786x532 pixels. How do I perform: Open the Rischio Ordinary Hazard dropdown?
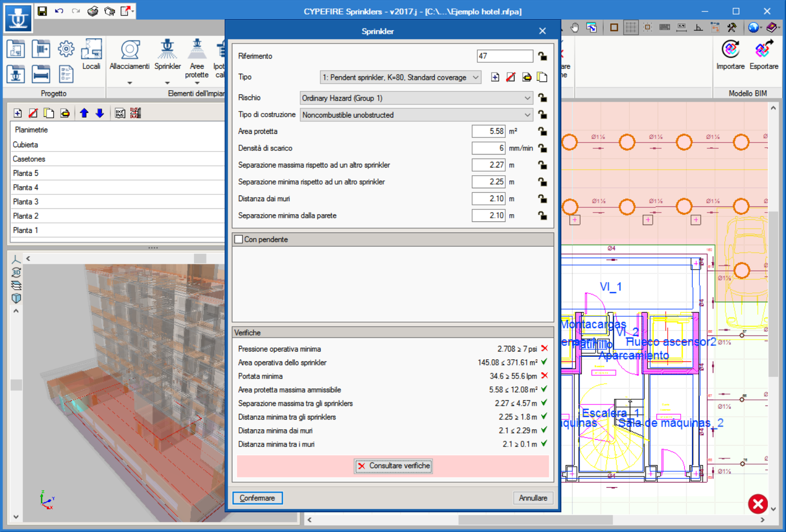(417, 98)
